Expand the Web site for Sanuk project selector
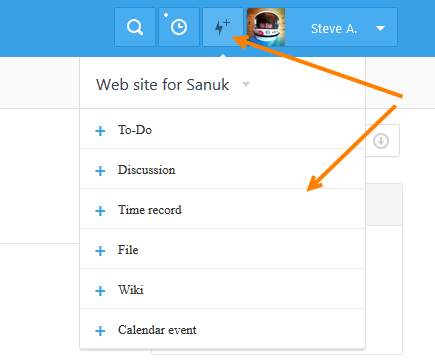435x362 pixels. point(246,84)
